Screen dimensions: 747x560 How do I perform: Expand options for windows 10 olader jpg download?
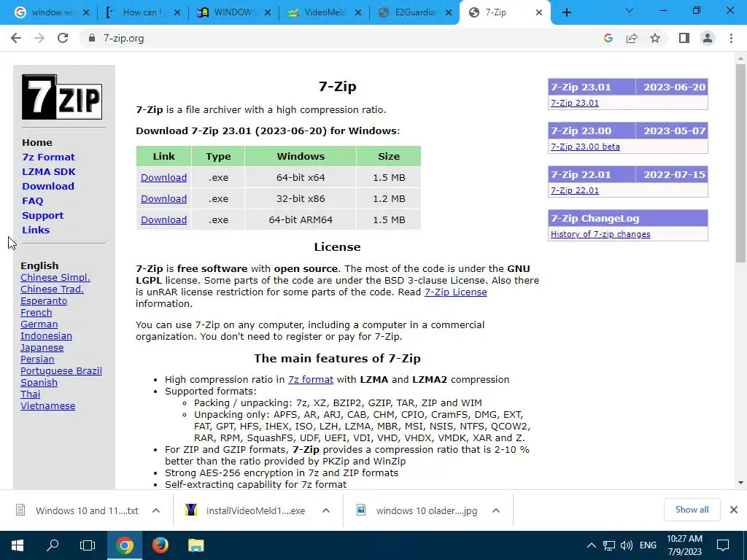tap(496, 510)
